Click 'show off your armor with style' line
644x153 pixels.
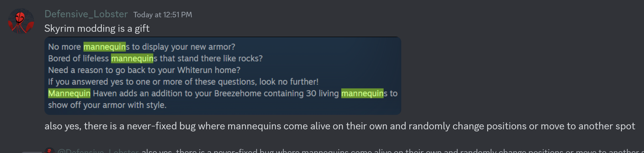pyautogui.click(x=107, y=105)
